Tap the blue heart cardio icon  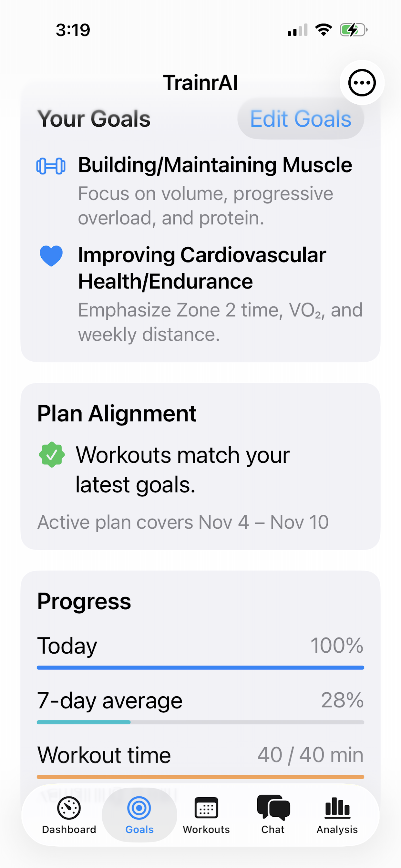click(51, 256)
